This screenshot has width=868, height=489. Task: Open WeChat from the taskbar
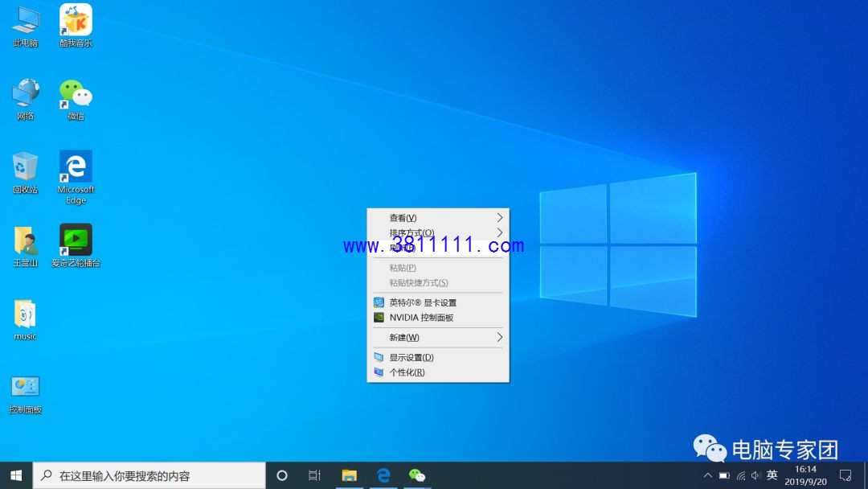click(x=417, y=475)
